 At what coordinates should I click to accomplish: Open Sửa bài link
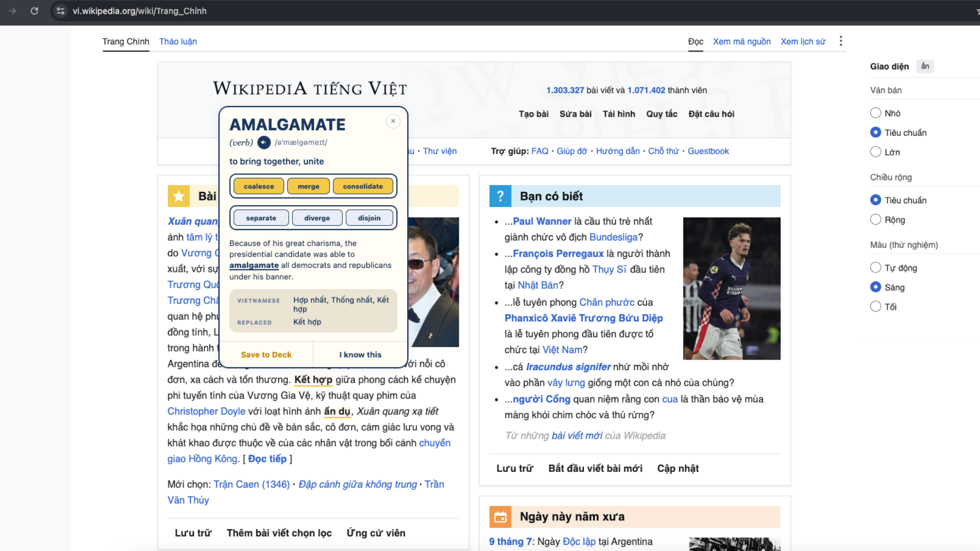tap(575, 114)
